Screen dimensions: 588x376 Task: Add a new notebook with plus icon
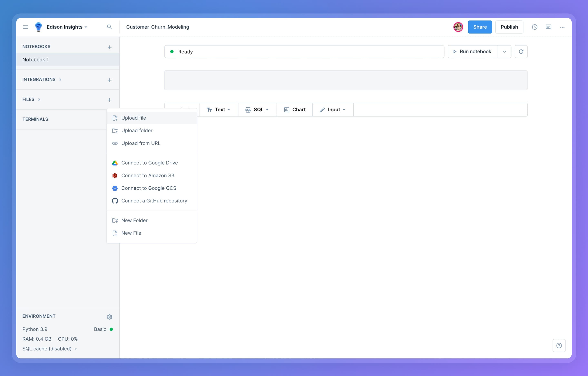109,47
